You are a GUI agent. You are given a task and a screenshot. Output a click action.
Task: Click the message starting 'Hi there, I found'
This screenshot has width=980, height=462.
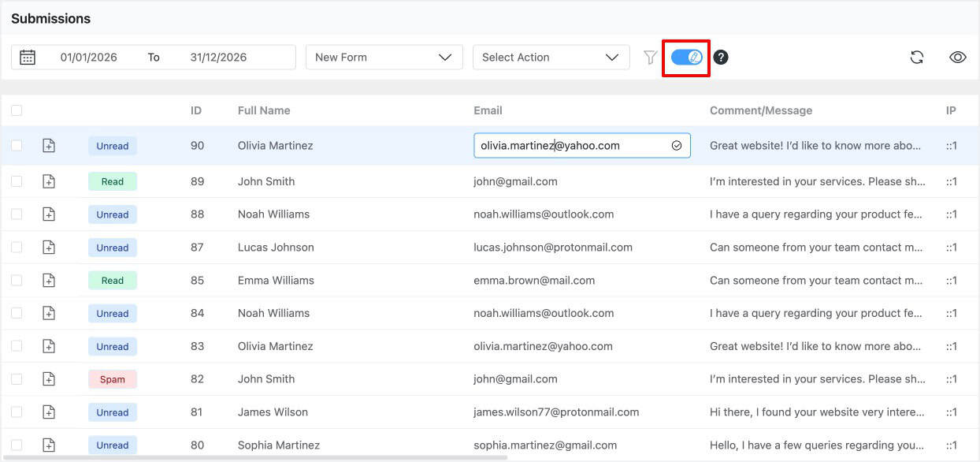click(817, 412)
